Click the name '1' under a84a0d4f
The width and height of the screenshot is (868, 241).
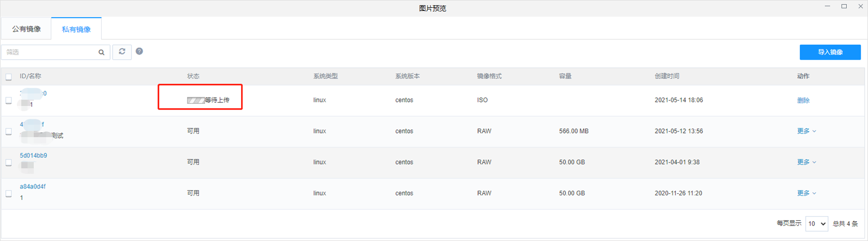(x=21, y=198)
